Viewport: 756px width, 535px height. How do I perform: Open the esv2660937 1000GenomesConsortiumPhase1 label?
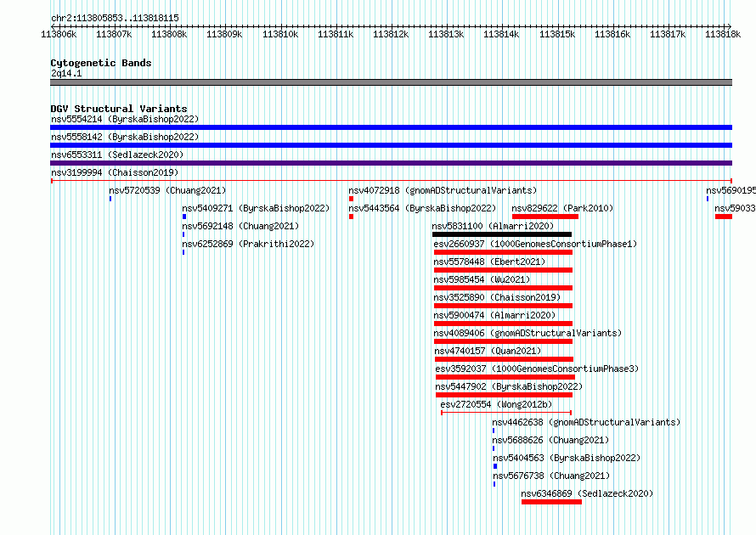click(535, 244)
